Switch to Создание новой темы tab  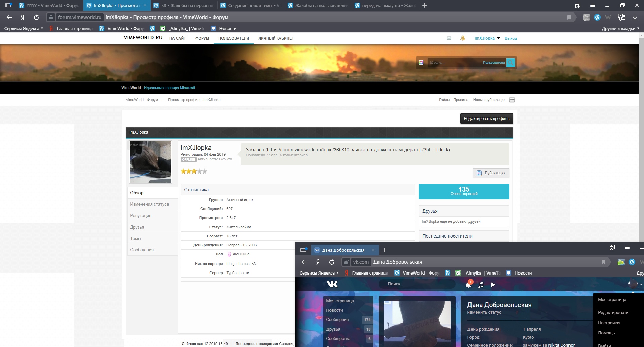tap(250, 5)
